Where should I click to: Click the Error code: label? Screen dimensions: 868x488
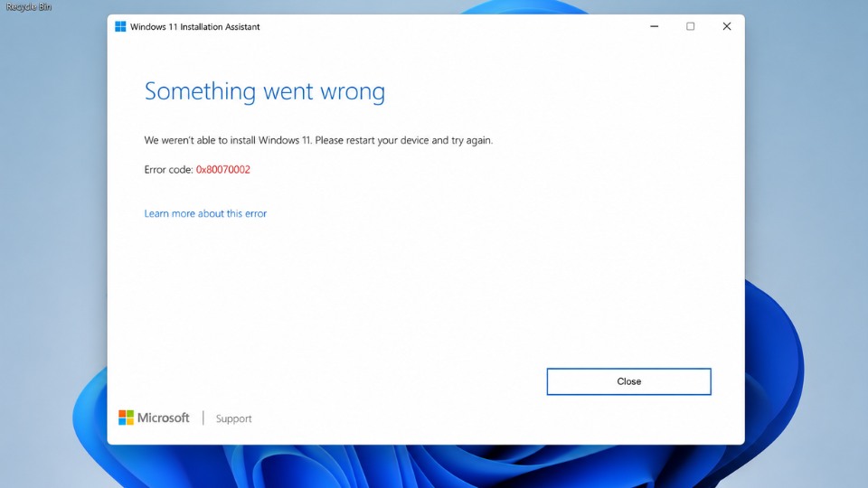[169, 169]
